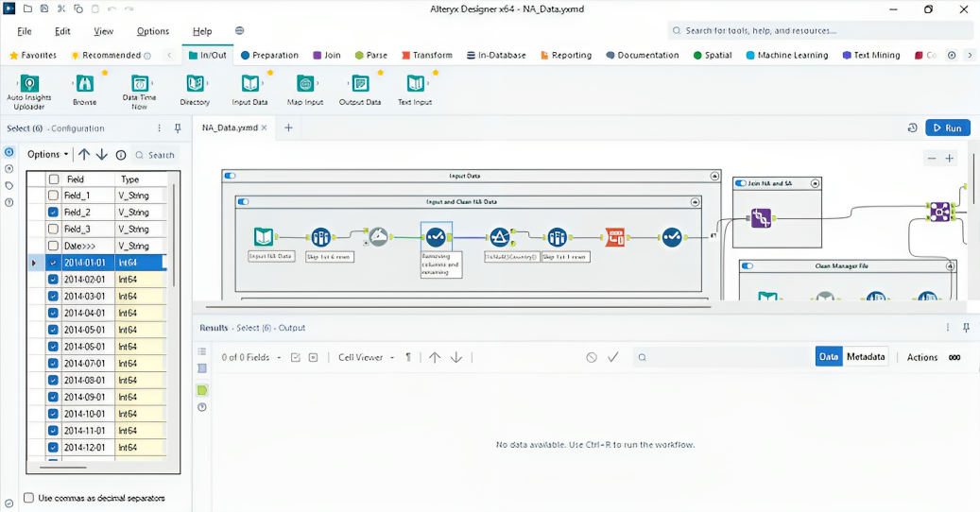Click the Input NA Data node on canvas
Image resolution: width=980 pixels, height=512 pixels.
[x=264, y=237]
